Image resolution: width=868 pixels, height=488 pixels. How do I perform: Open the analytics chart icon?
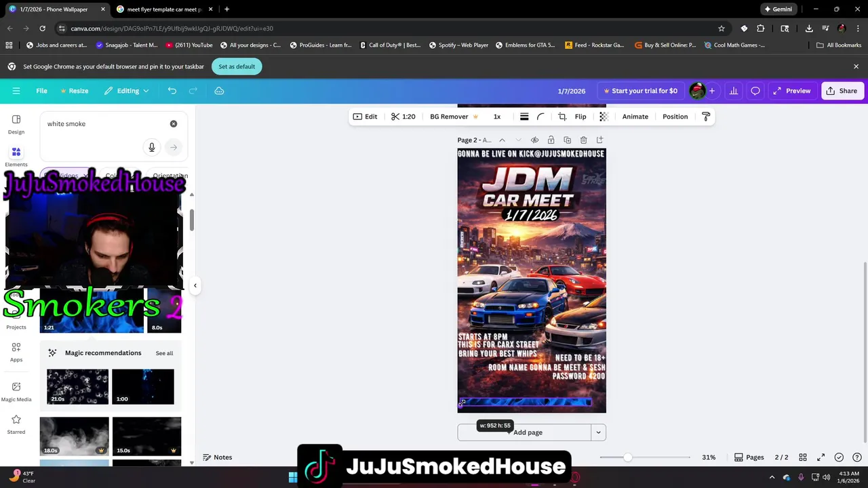[733, 91]
